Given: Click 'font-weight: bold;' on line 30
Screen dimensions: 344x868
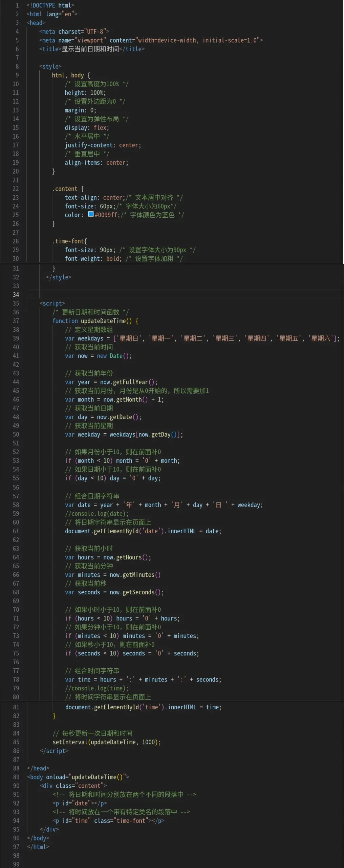Looking at the screenshot, I should tap(93, 259).
